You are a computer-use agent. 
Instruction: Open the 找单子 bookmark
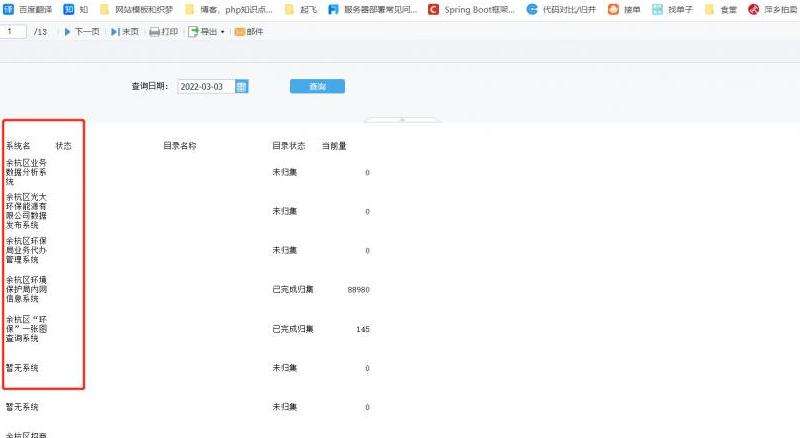tap(671, 10)
